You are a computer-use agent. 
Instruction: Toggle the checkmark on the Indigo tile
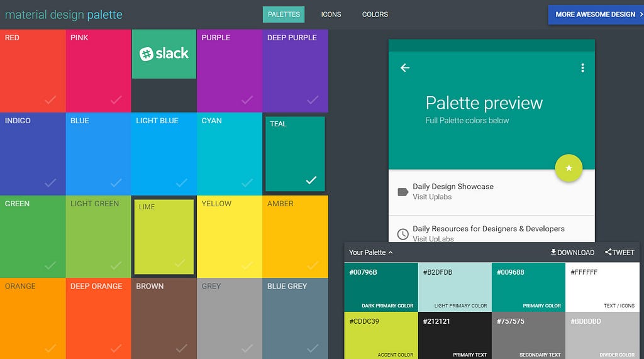tap(50, 182)
